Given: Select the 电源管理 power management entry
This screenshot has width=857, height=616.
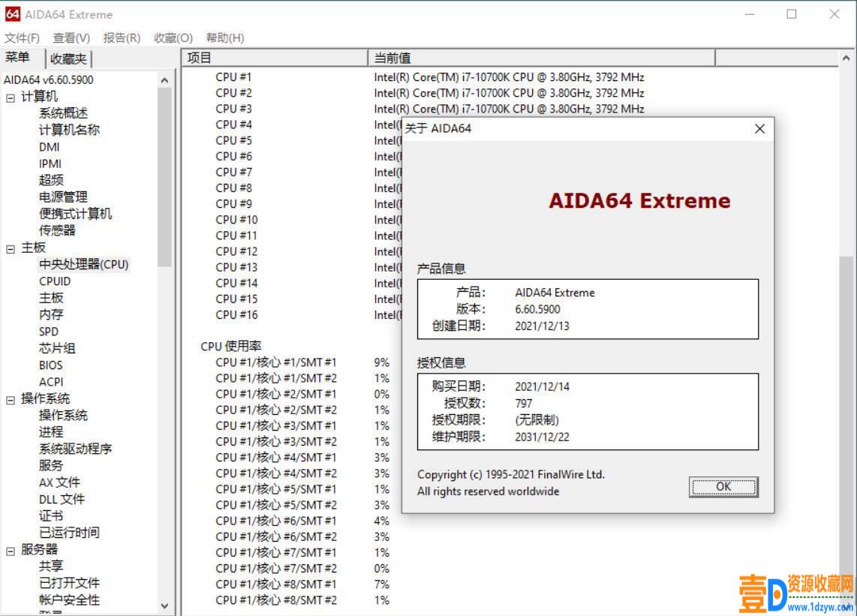Looking at the screenshot, I should pyautogui.click(x=64, y=197).
